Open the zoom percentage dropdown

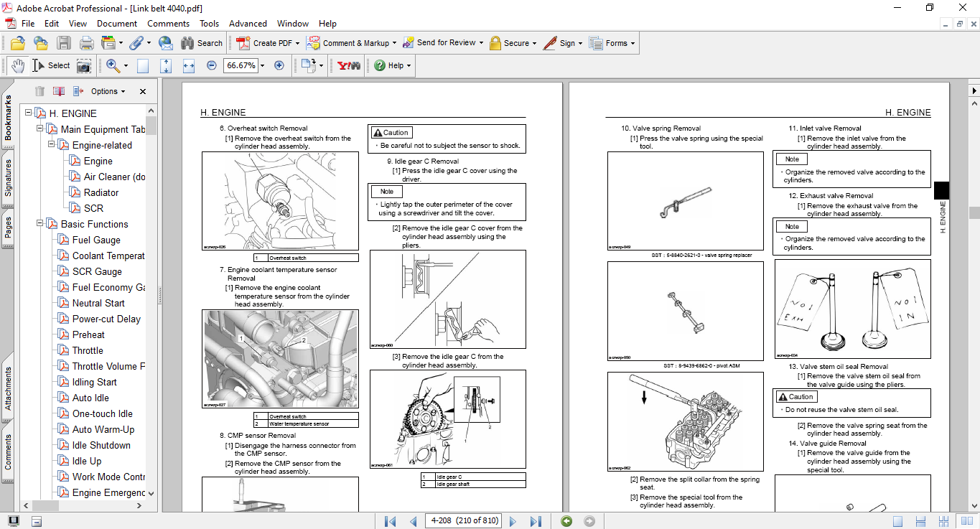click(262, 65)
